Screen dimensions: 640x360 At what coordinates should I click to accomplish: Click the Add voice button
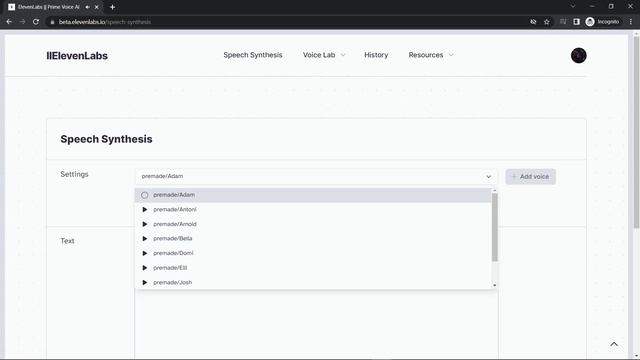tap(530, 177)
